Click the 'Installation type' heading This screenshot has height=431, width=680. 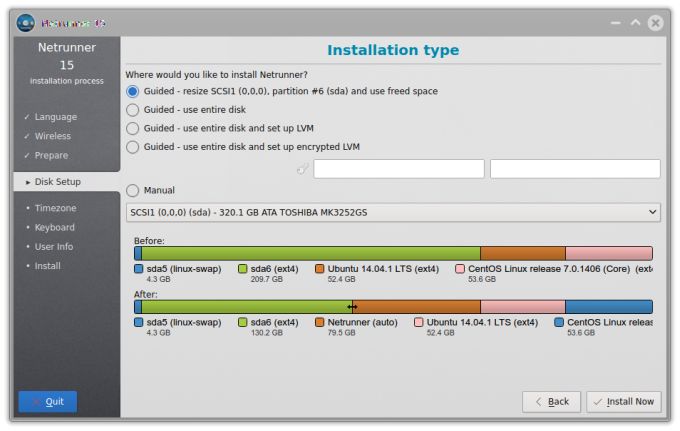pyautogui.click(x=393, y=50)
